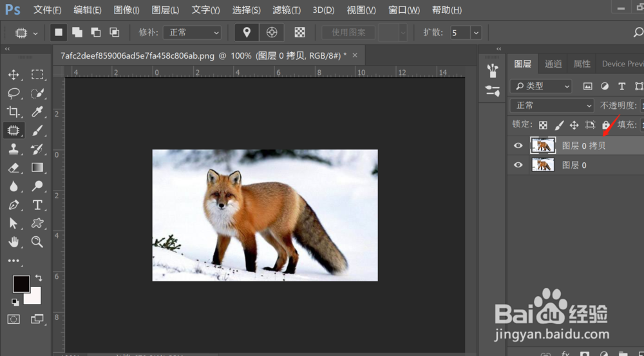Select the Patch tool in the toolbox
This screenshot has height=356, width=644.
pyautogui.click(x=14, y=131)
